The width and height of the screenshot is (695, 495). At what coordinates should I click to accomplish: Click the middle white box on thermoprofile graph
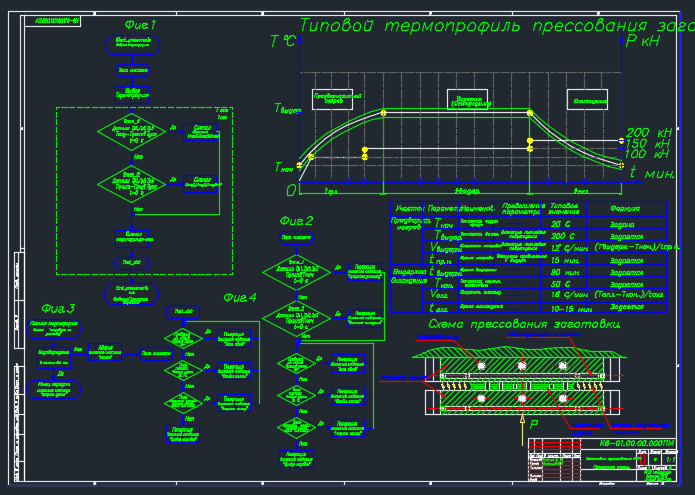point(475,98)
